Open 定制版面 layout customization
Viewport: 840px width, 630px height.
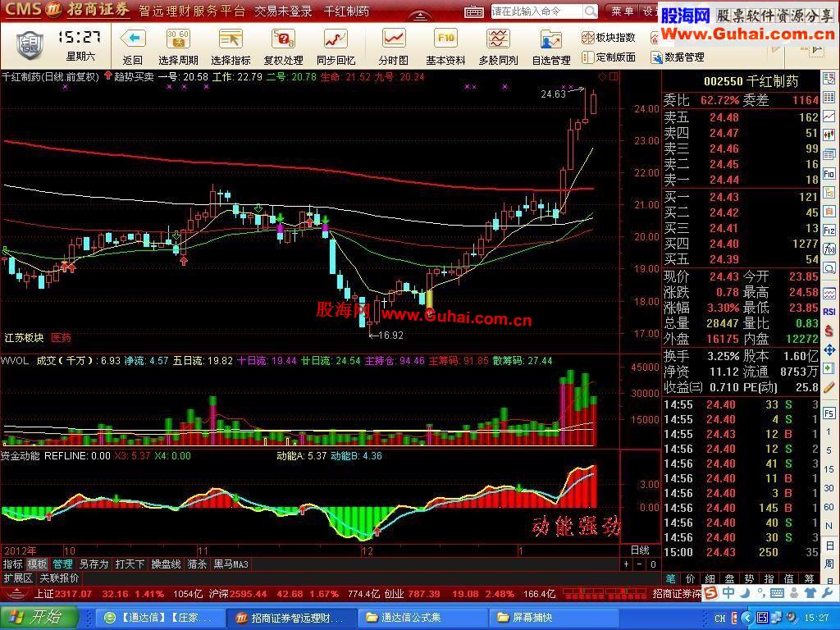pyautogui.click(x=609, y=57)
